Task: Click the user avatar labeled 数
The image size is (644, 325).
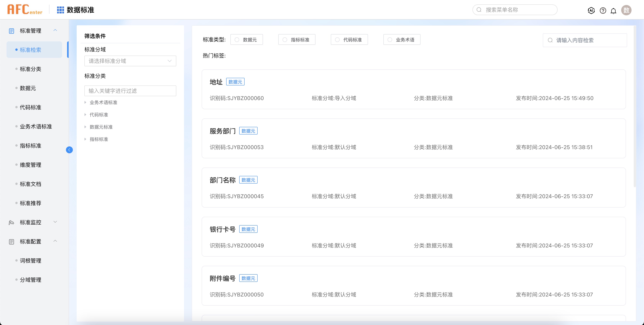Action: [x=626, y=10]
